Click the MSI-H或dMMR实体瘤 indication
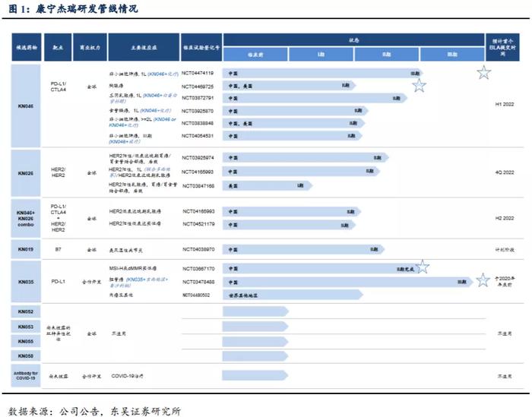Screen dimensions: 532x417 [x=133, y=268]
